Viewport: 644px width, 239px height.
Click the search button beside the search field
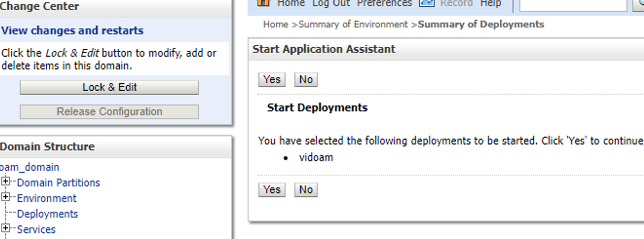[x=639, y=4]
